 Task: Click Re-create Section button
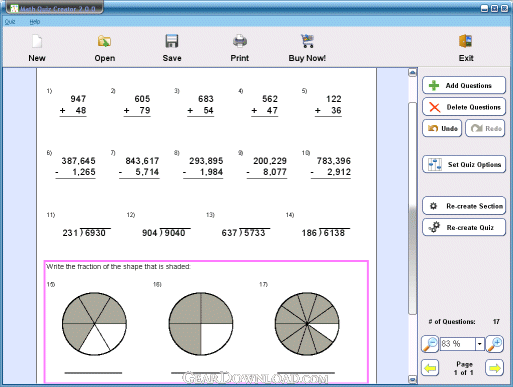pos(464,206)
